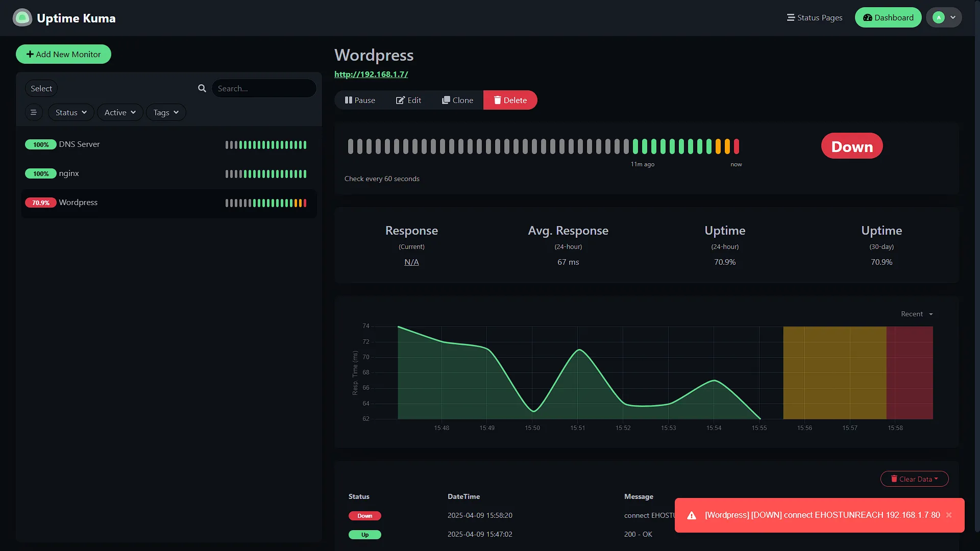The height and width of the screenshot is (551, 980).
Task: Click the 2025-04-09 15:47:02 timestamp
Action: click(x=480, y=534)
